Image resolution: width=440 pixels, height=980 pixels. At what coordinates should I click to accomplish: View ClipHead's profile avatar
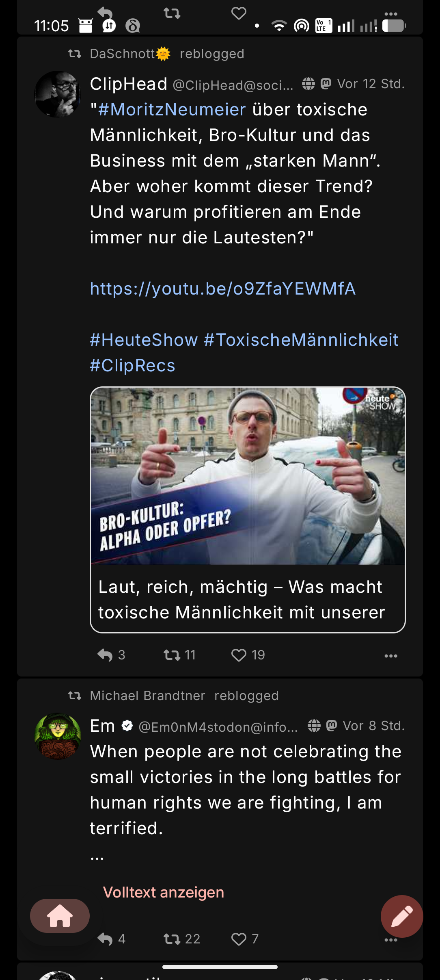[58, 94]
